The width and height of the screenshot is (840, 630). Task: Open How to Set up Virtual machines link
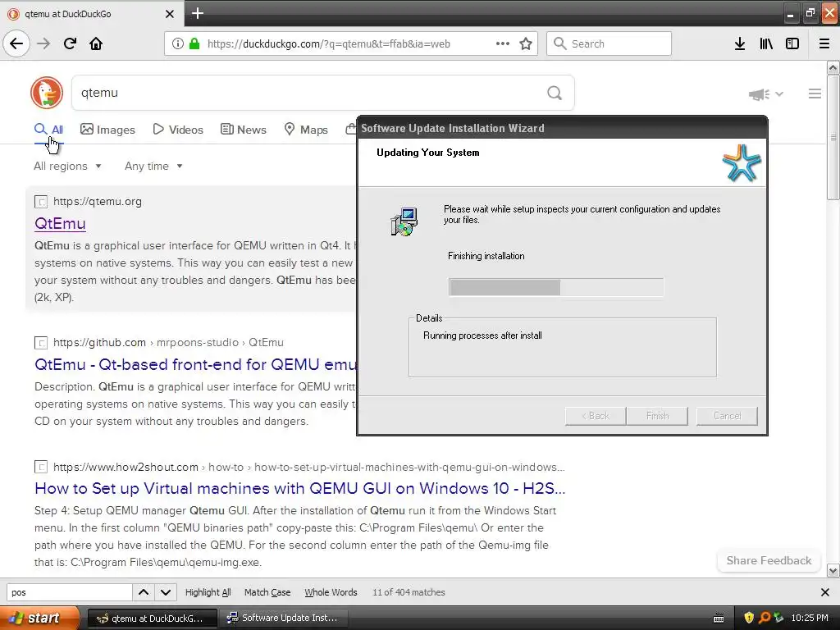point(300,489)
